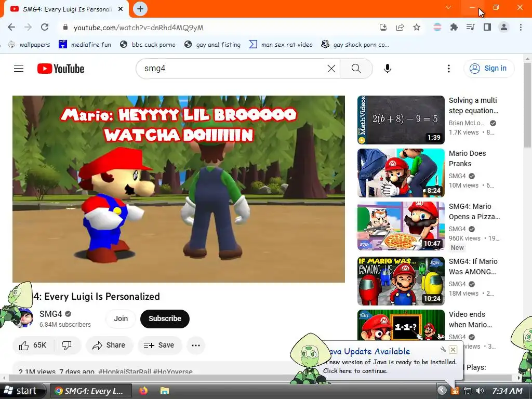Open the SMG4 channel name link
Viewport: 532px width, 399px height.
[51, 314]
